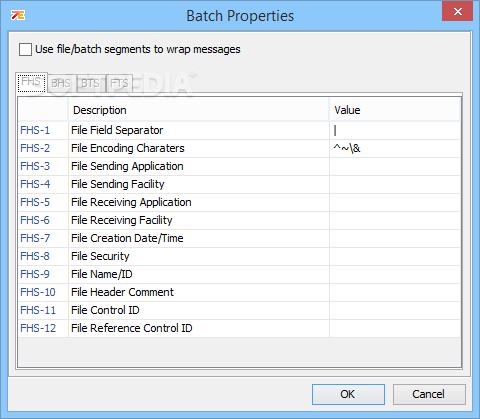Click the File Control ID value cell
Screen dimensions: 480x419
pyautogui.click(x=395, y=310)
